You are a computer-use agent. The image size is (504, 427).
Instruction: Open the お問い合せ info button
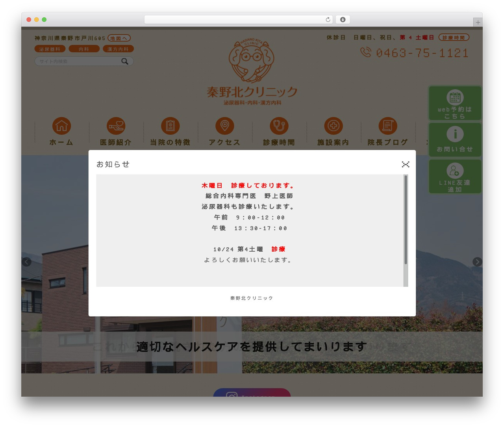[455, 140]
